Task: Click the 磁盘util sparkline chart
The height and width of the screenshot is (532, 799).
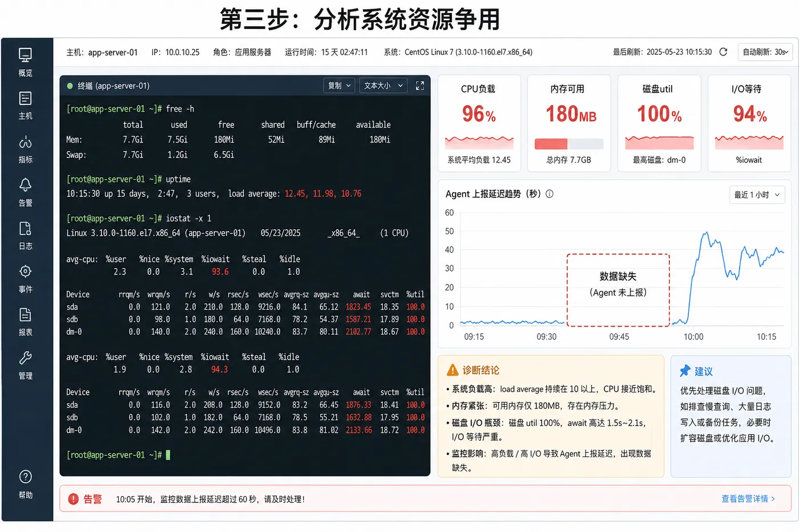Action: [x=659, y=143]
